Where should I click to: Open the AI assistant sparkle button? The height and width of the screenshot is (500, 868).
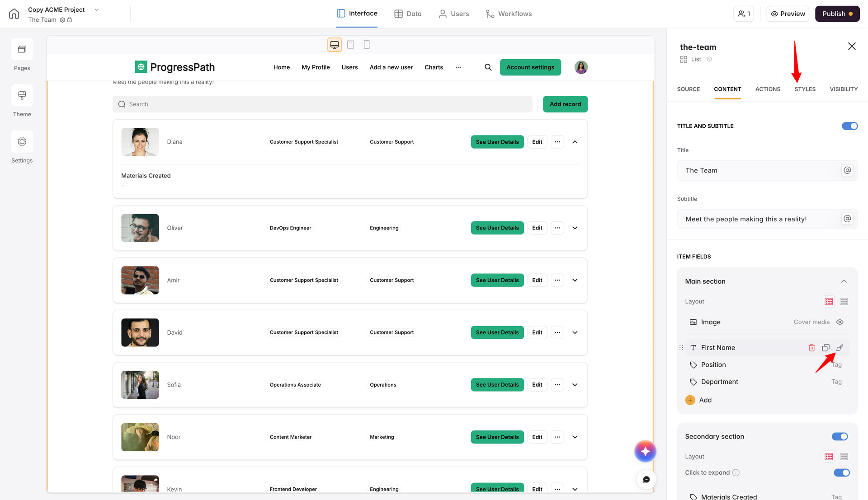click(645, 451)
